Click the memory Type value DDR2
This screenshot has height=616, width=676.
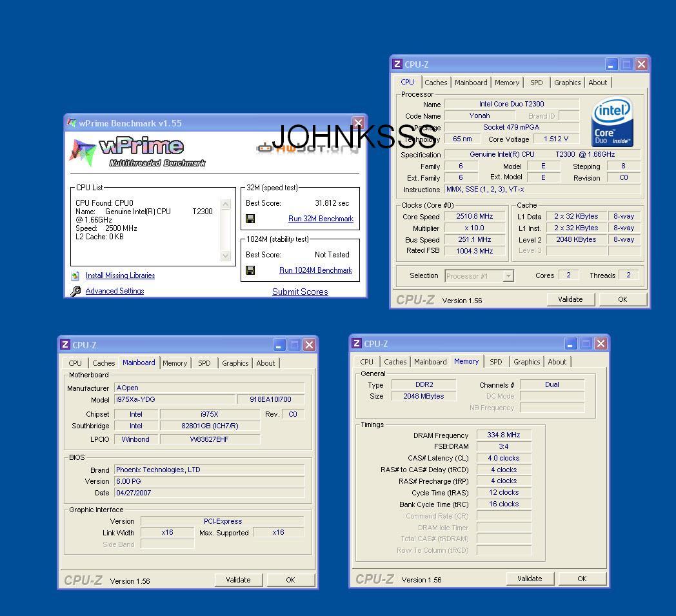coord(424,384)
